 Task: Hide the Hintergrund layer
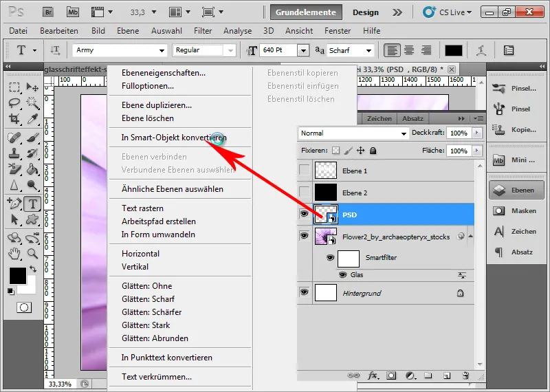point(304,292)
